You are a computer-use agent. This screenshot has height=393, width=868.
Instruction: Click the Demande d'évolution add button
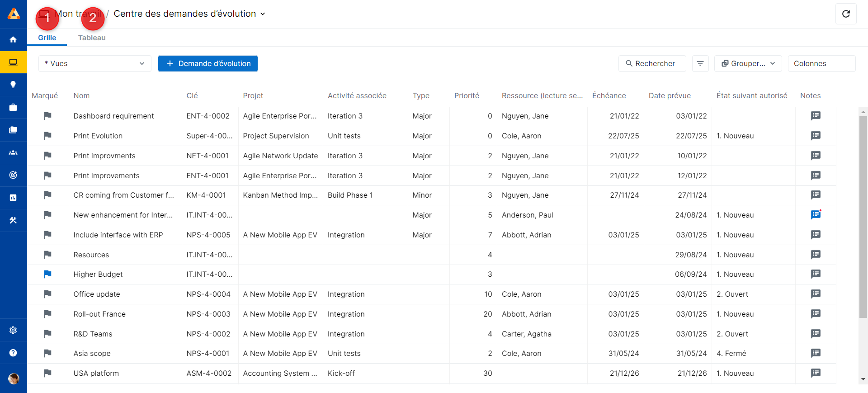pos(208,64)
